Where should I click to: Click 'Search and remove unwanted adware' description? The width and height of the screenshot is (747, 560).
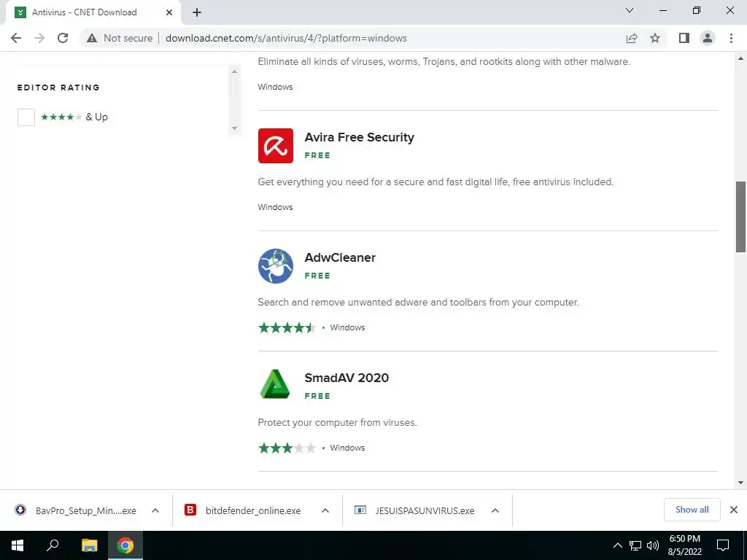click(418, 303)
